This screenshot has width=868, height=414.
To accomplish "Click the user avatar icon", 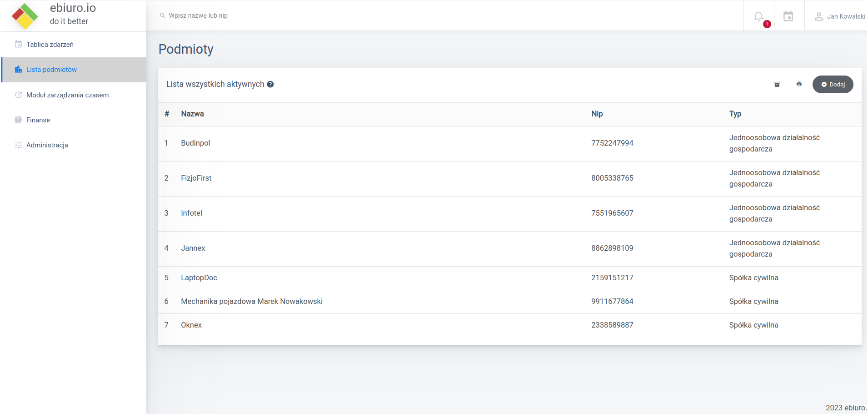I will pyautogui.click(x=818, y=16).
